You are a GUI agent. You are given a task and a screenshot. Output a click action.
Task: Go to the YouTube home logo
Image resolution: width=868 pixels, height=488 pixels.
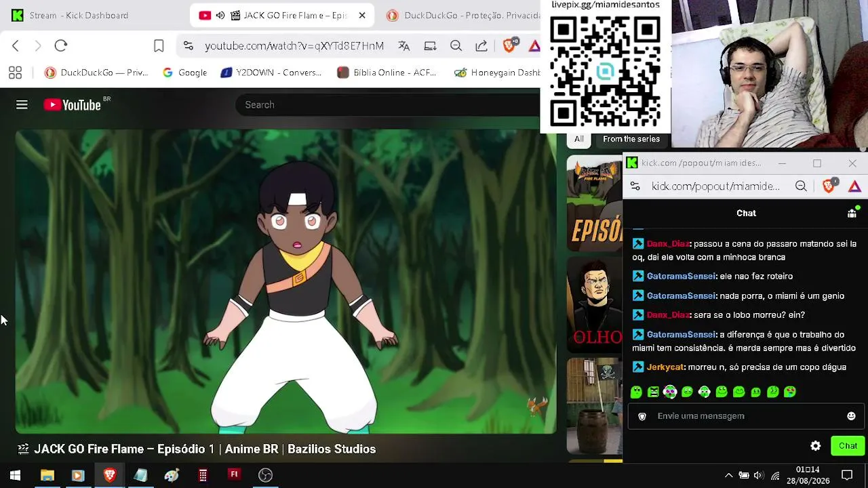[x=73, y=104]
